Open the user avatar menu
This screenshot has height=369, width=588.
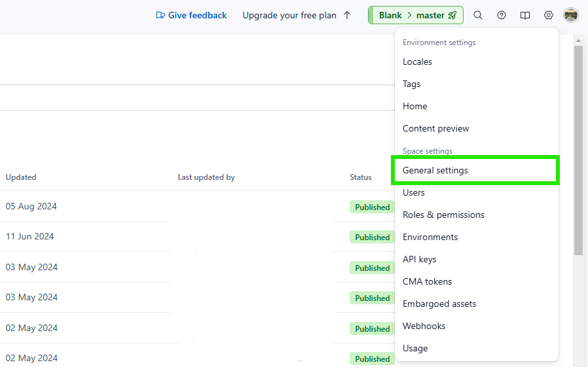(571, 15)
